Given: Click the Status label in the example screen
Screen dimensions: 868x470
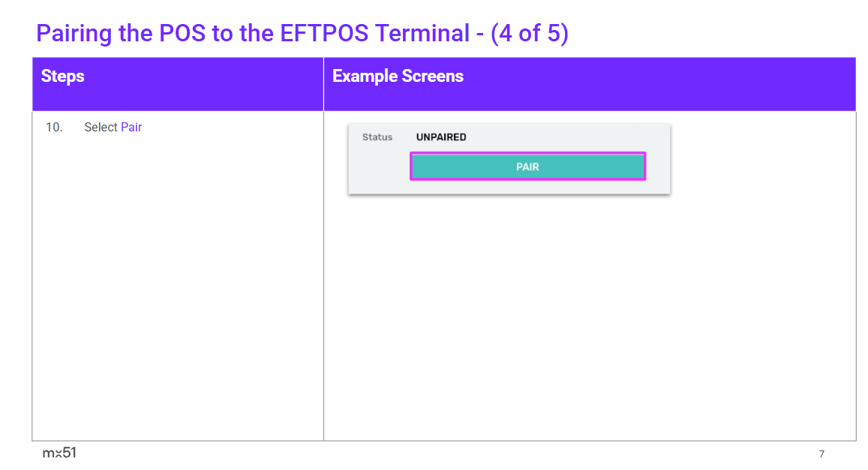Looking at the screenshot, I should [x=377, y=137].
